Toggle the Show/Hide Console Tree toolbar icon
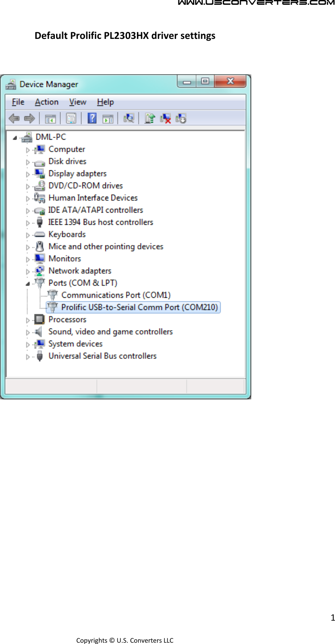The height and width of the screenshot is (644, 335). coord(51,118)
